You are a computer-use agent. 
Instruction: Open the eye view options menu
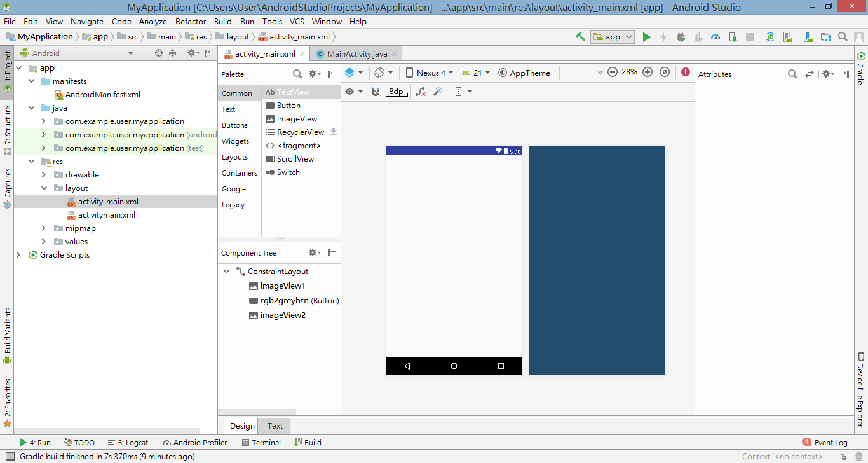[353, 92]
